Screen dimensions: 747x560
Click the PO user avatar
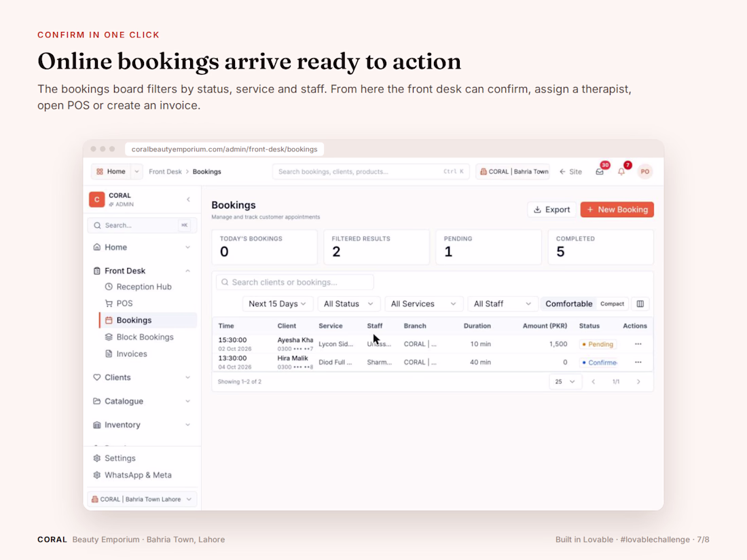[x=645, y=172]
